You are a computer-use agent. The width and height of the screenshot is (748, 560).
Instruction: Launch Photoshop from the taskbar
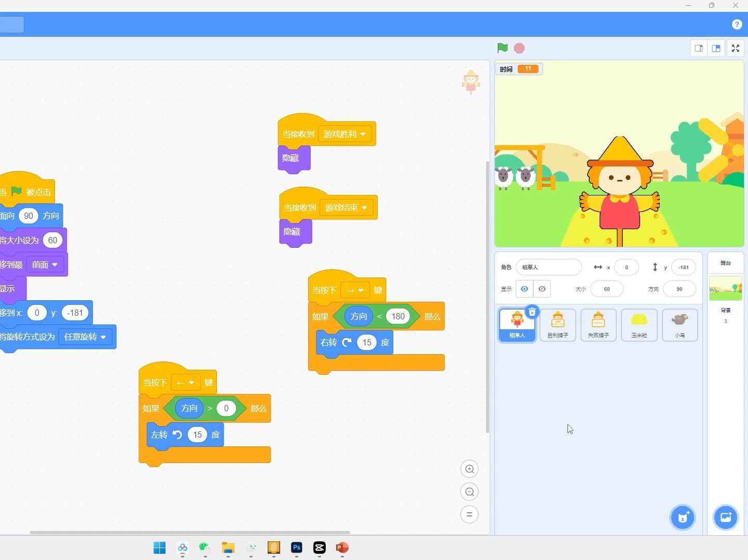pyautogui.click(x=297, y=548)
